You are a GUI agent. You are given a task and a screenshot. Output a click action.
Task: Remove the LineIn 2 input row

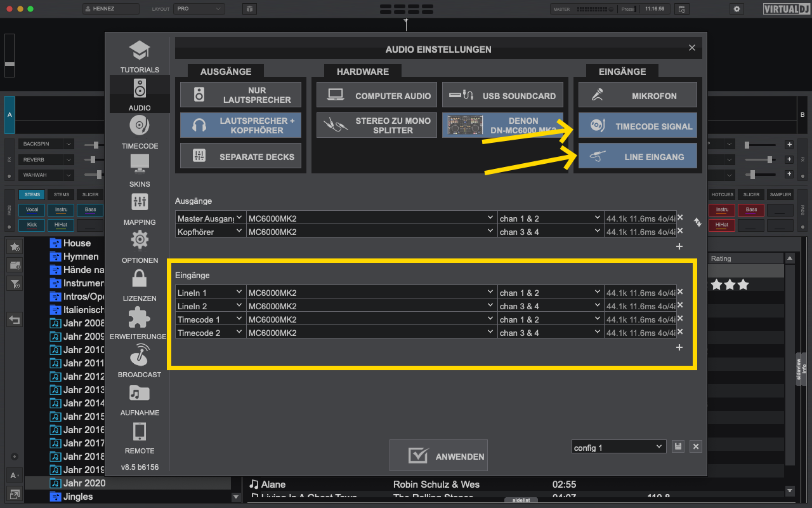tap(680, 305)
